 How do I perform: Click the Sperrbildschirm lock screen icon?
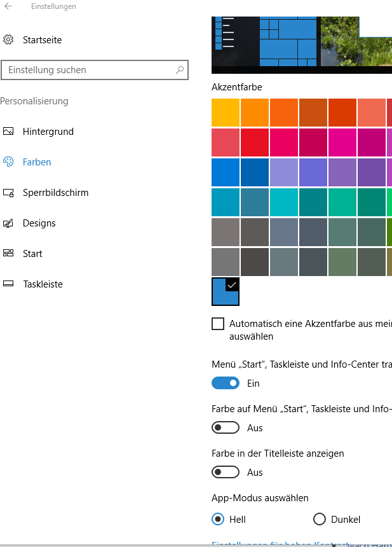(8, 193)
